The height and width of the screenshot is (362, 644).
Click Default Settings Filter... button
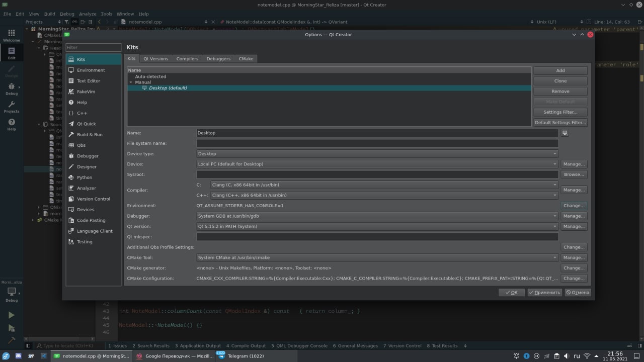tap(560, 123)
